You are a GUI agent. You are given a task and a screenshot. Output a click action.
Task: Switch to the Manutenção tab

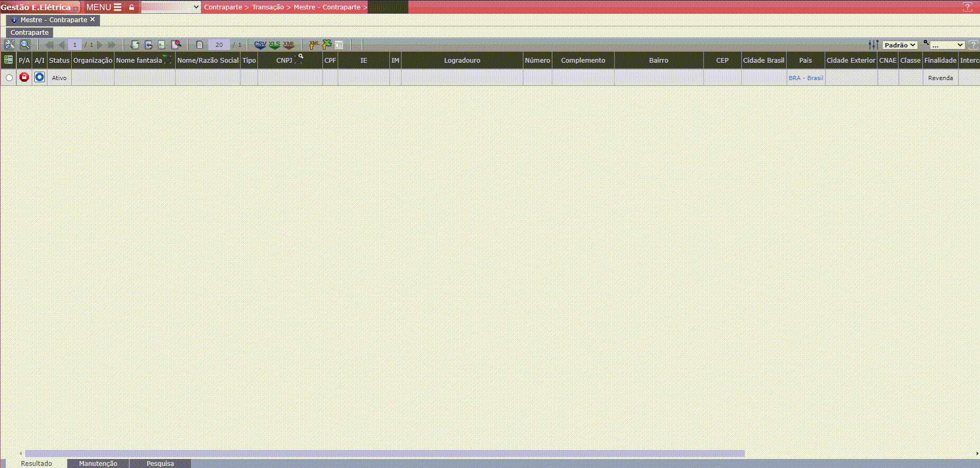coord(98,463)
